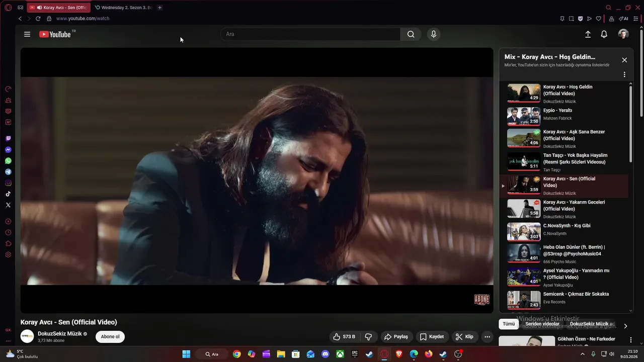Viewport: 644px width, 362px height.
Task: Open the YouTube guide hamburger menu
Action: coord(27,34)
